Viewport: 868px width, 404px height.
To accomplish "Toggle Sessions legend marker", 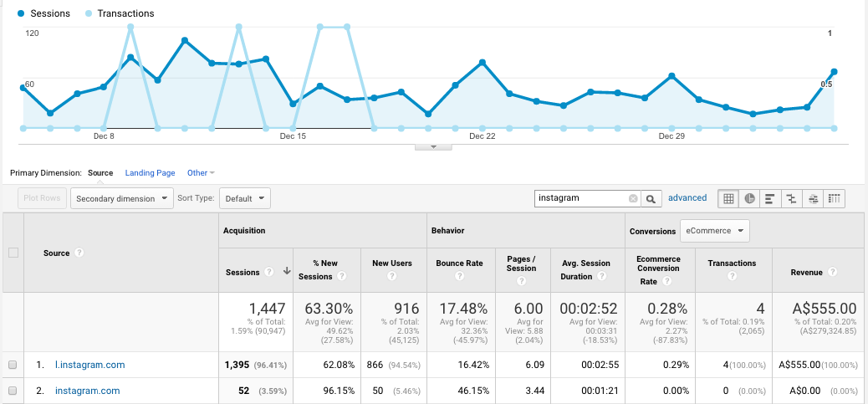I will tap(20, 13).
